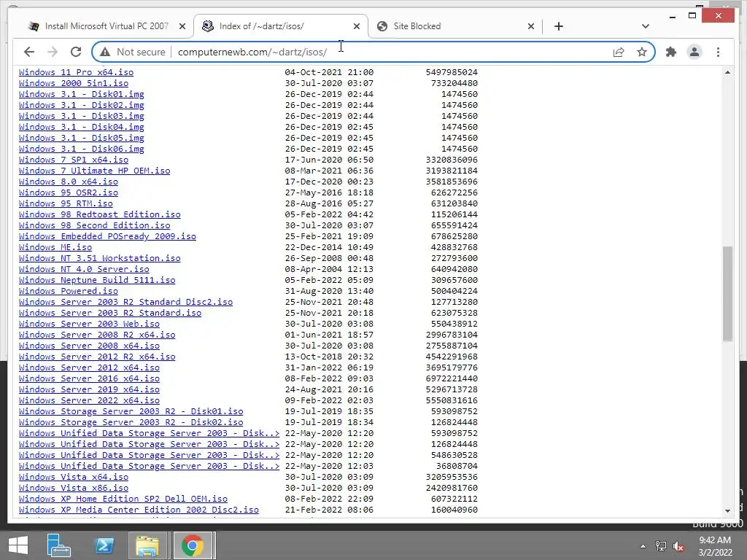
Task: Download Windows Server 2003 R2 Standard Disc2.iso
Action: pyautogui.click(x=125, y=303)
